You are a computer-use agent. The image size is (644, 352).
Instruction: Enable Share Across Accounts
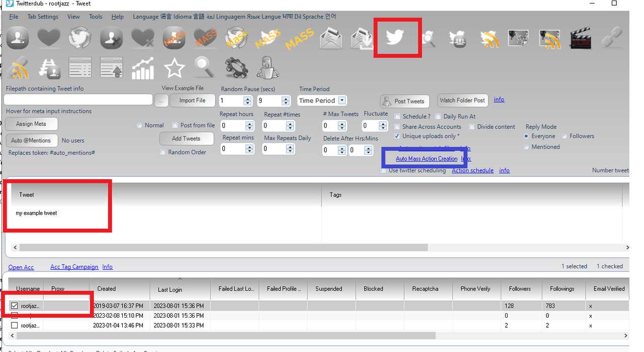point(397,127)
